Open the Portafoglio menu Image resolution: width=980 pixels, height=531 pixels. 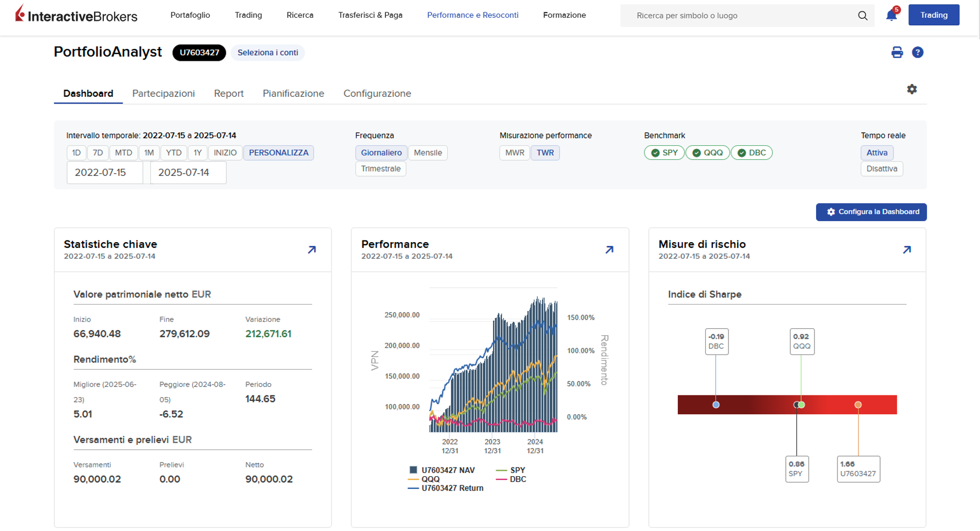point(190,15)
